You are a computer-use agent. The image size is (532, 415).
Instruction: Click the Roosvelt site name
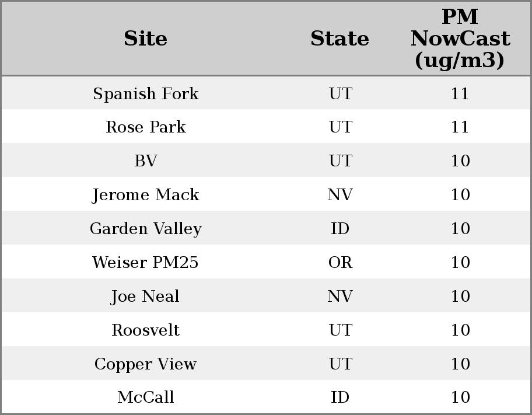[145, 330]
